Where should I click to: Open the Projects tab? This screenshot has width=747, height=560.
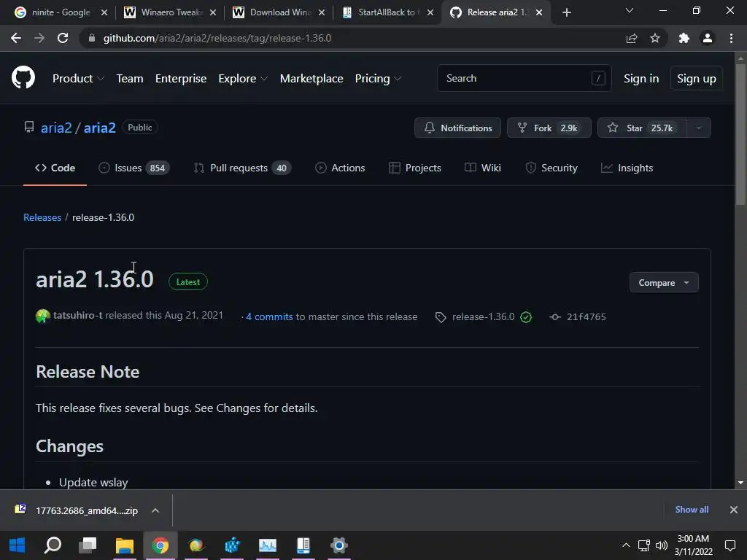coord(415,168)
